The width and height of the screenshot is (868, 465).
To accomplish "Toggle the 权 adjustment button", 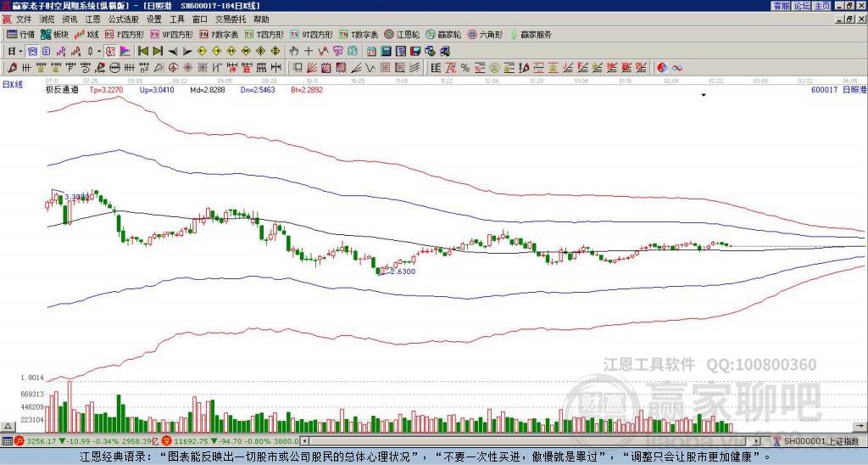I will [110, 52].
